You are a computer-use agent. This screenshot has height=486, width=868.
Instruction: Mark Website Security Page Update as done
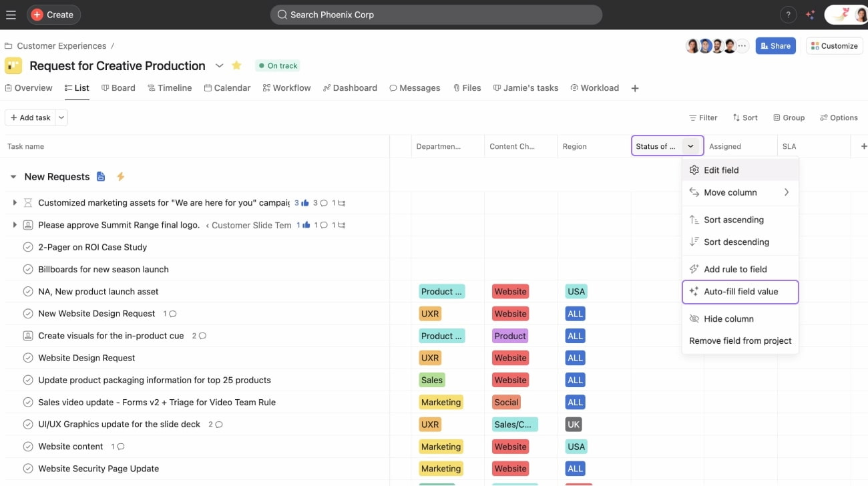coord(27,469)
